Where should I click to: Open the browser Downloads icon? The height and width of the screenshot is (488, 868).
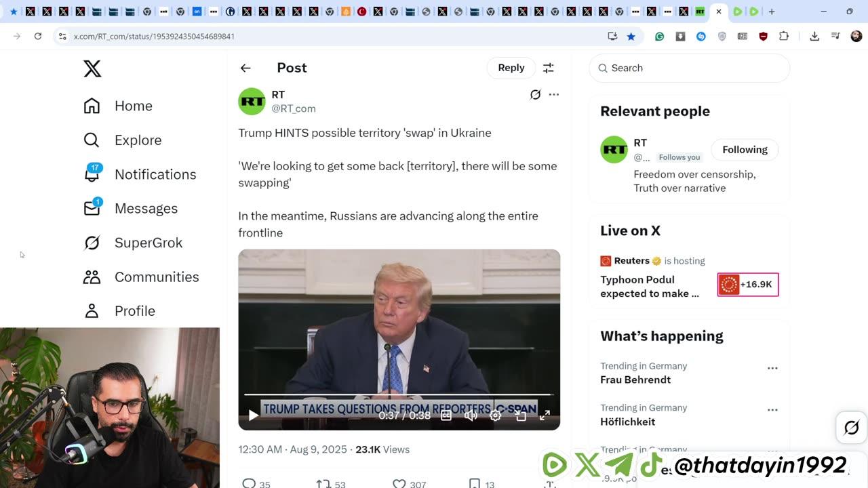[x=814, y=36]
